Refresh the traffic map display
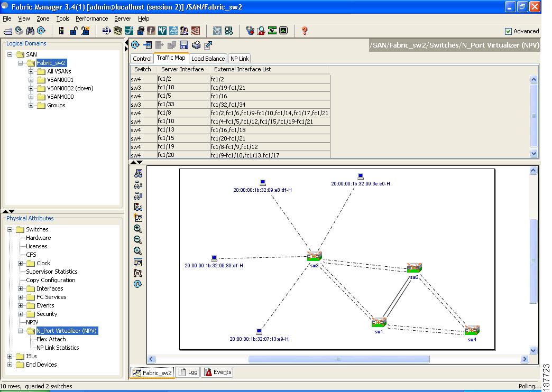 tap(135, 44)
